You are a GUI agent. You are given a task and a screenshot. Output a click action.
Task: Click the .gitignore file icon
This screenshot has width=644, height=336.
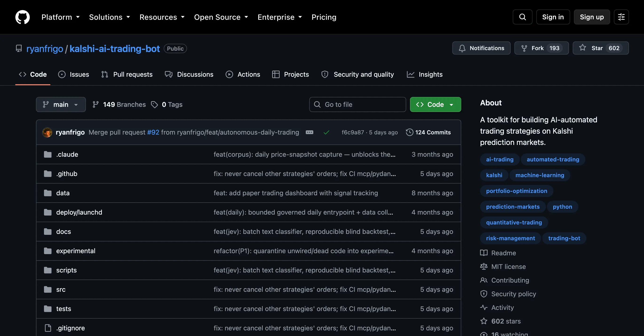(x=48, y=328)
